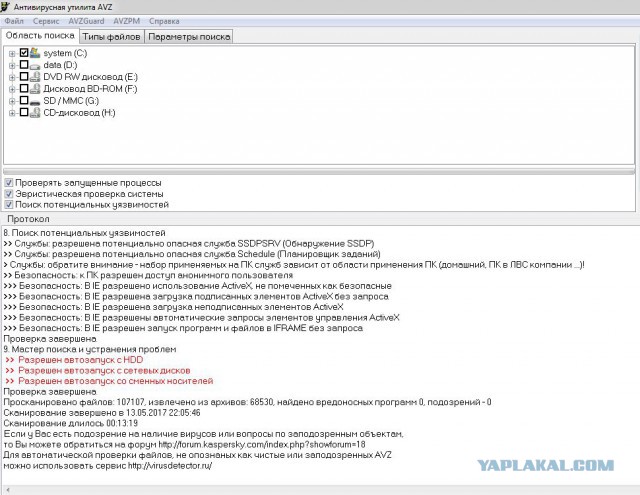The height and width of the screenshot is (495, 640).
Task: Click the DVD RW дисковод (E:) drive icon
Action: pyautogui.click(x=35, y=77)
